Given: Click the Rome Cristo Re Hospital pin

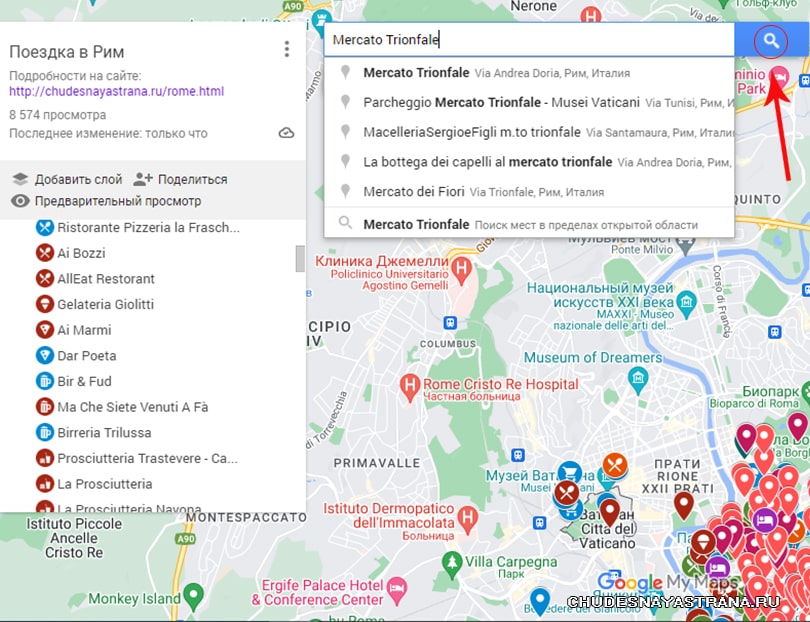Looking at the screenshot, I should click(x=410, y=387).
